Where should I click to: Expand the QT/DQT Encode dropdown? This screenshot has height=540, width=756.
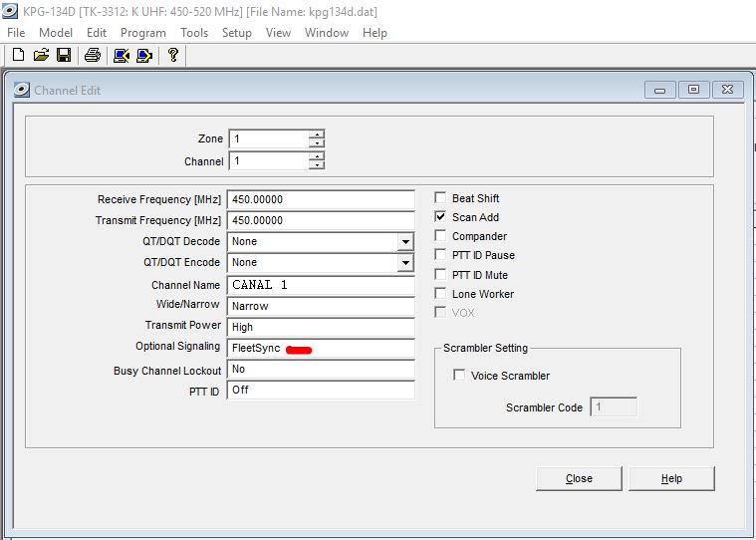(405, 262)
